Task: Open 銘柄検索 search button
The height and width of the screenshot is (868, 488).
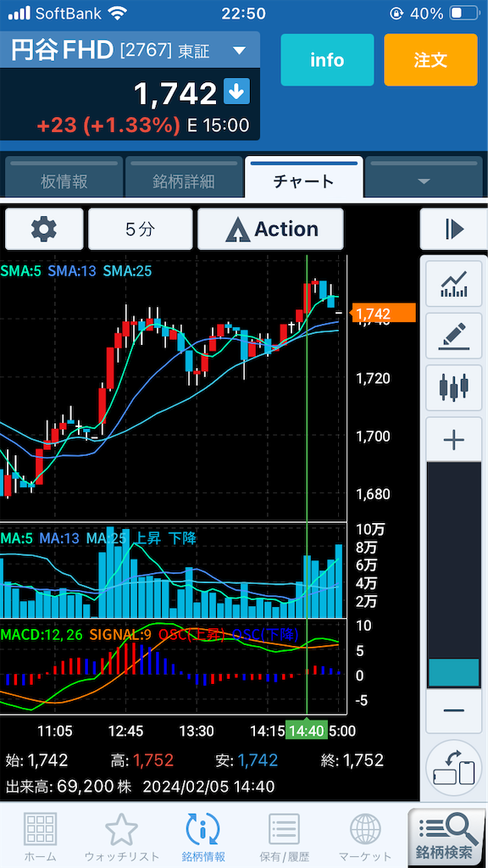Action: click(446, 836)
